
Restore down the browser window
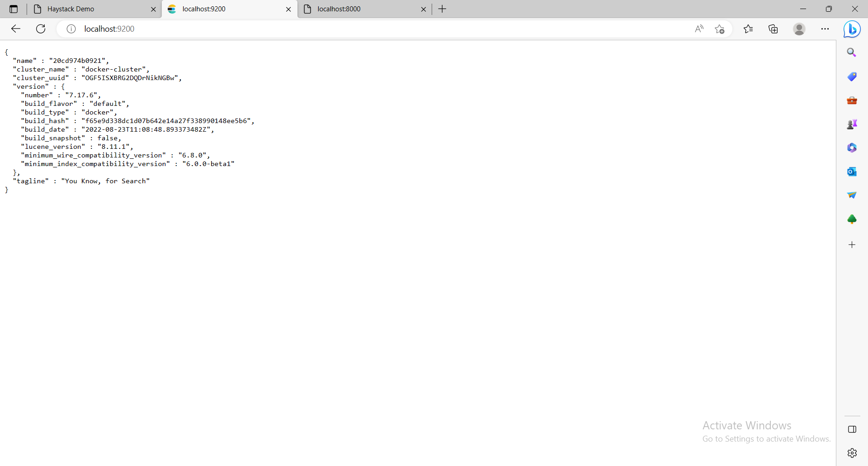pyautogui.click(x=829, y=9)
